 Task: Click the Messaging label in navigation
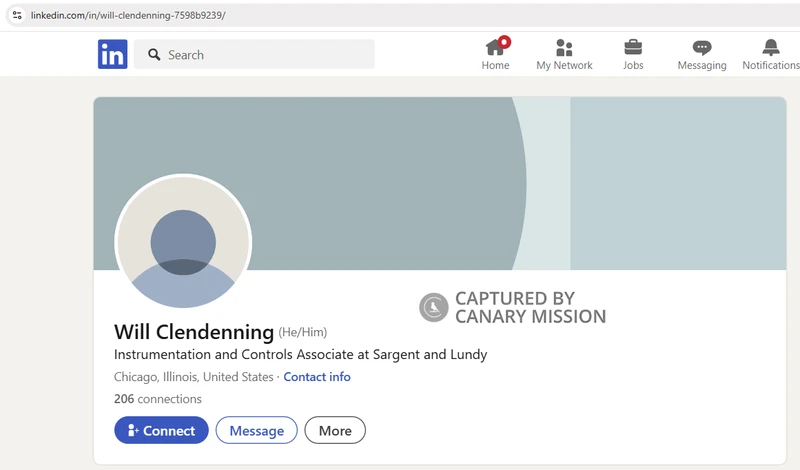tap(702, 65)
